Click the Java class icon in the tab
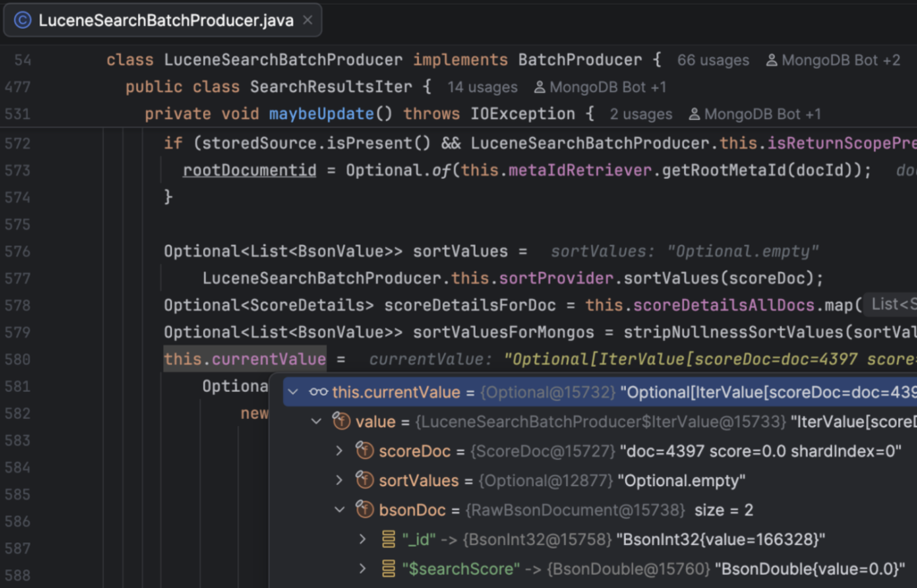The height and width of the screenshot is (588, 917). 22,21
